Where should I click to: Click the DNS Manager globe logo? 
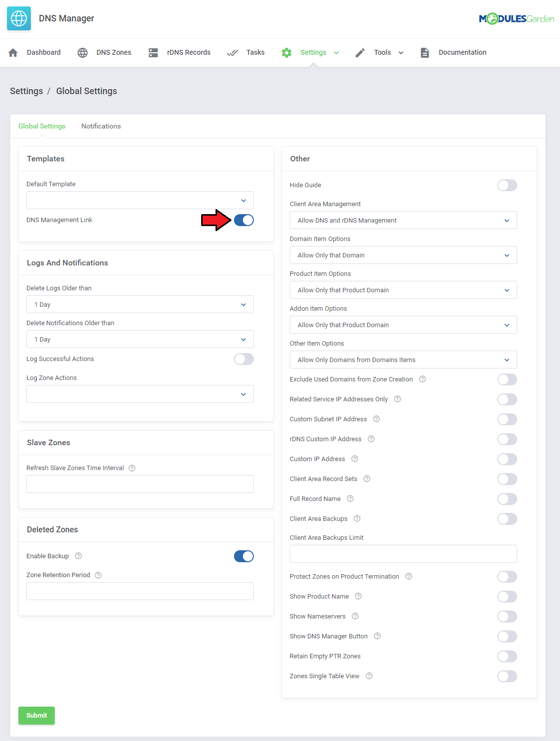coord(19,18)
